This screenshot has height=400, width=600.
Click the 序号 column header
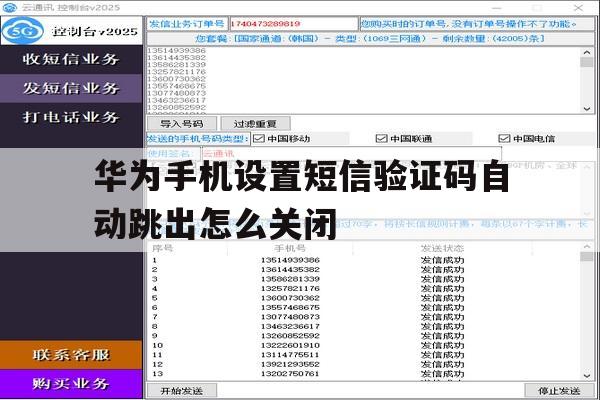[x=163, y=248]
